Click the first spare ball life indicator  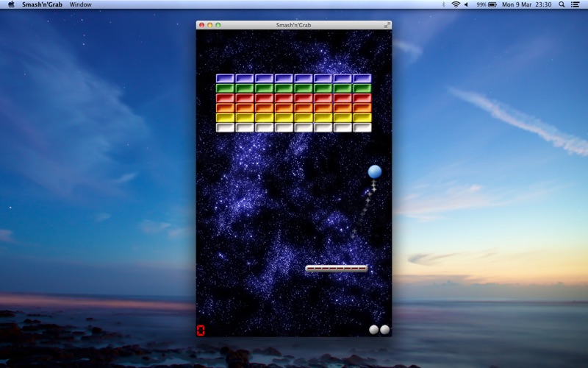(x=374, y=330)
